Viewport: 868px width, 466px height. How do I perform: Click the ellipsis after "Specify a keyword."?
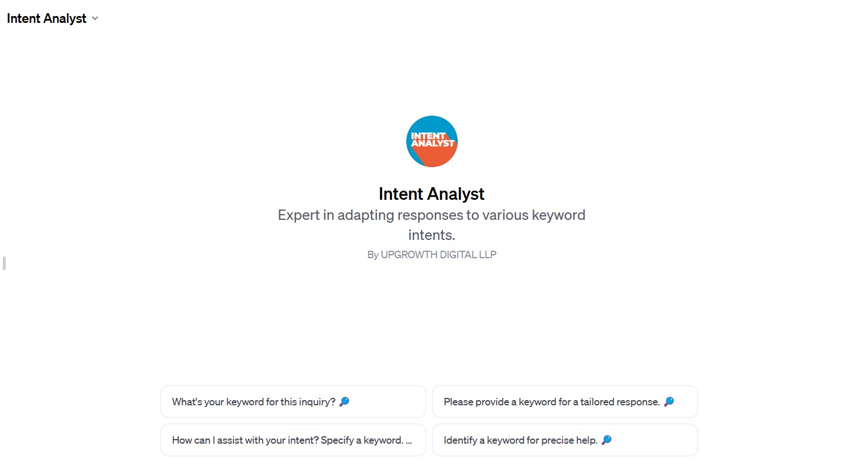[409, 441]
